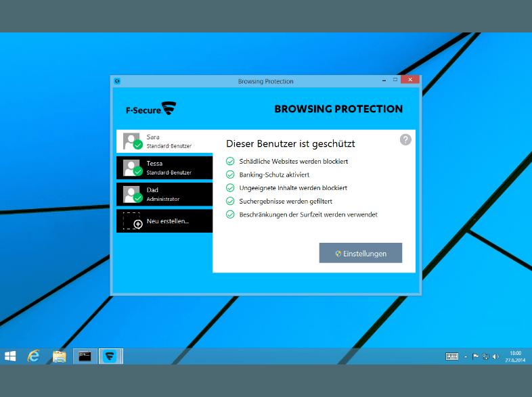Open the Action Center flag icon
This screenshot has width=532, height=397.
point(475,356)
